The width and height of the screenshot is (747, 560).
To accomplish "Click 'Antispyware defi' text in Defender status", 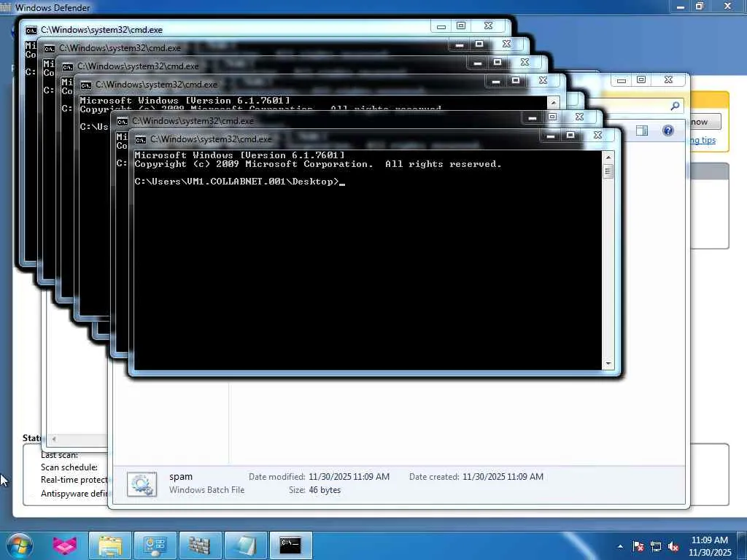I will pyautogui.click(x=74, y=494).
